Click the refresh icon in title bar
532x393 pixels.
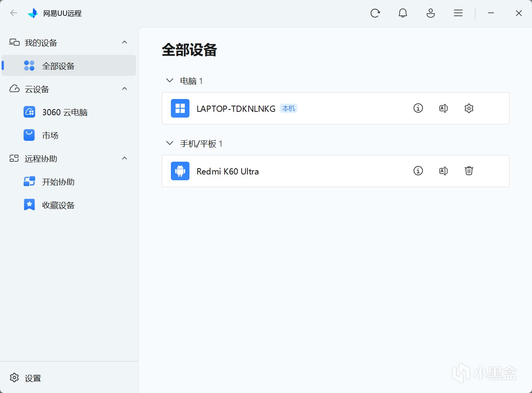pyautogui.click(x=375, y=13)
